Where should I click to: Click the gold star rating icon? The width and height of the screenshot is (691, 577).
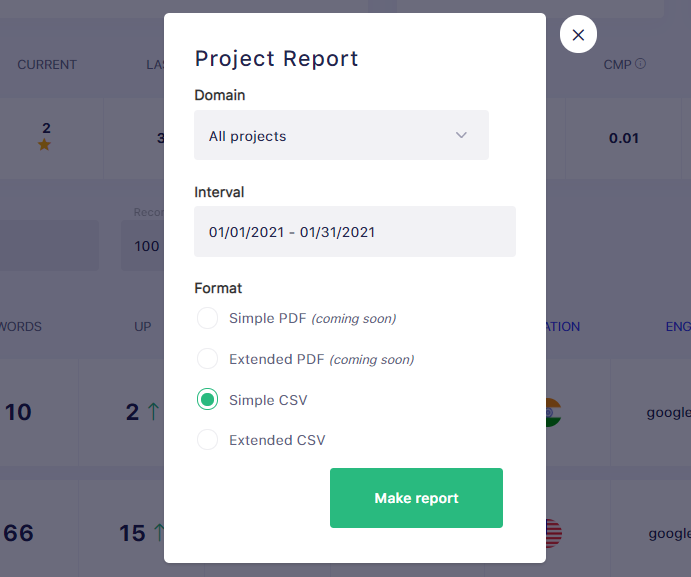(x=44, y=145)
